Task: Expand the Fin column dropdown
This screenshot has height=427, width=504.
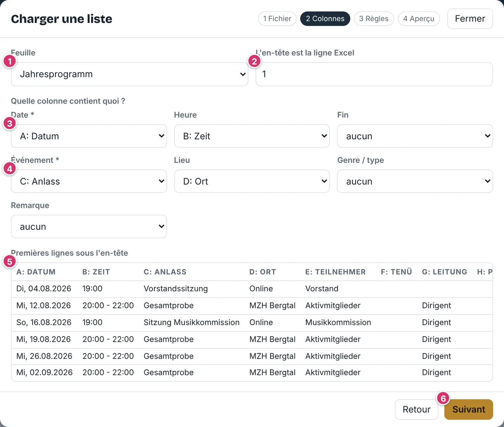Action: [415, 136]
